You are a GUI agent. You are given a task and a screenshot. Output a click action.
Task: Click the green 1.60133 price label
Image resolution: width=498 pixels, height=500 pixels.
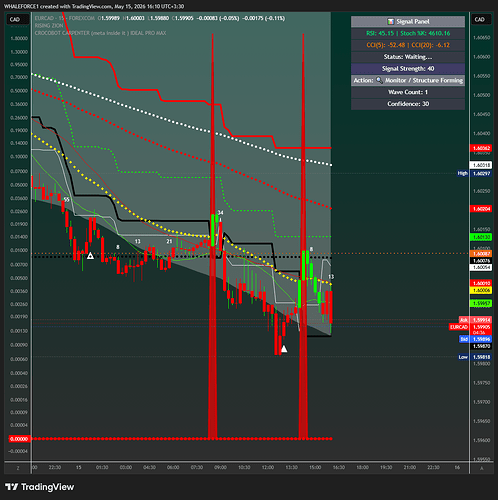(x=481, y=237)
